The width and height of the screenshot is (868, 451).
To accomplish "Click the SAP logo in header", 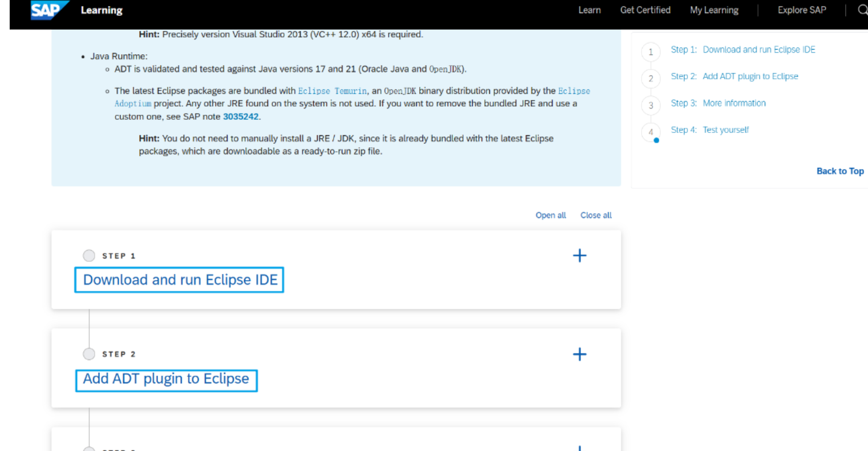I will click(x=50, y=10).
